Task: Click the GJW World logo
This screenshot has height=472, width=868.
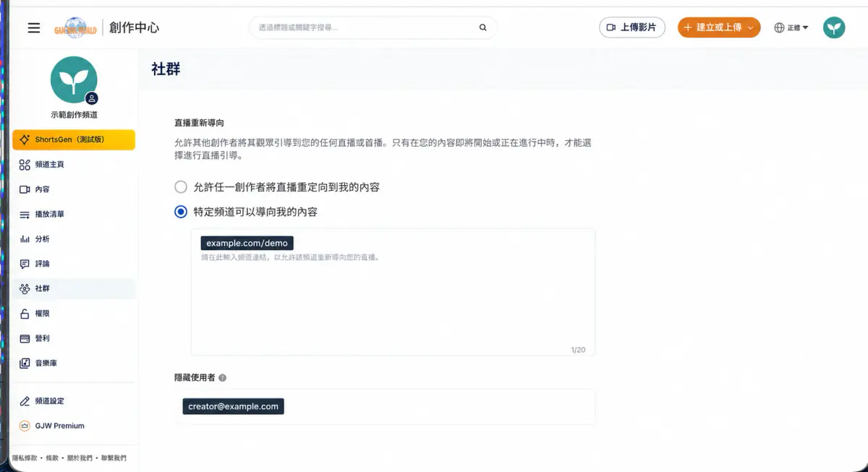Action: (75, 27)
